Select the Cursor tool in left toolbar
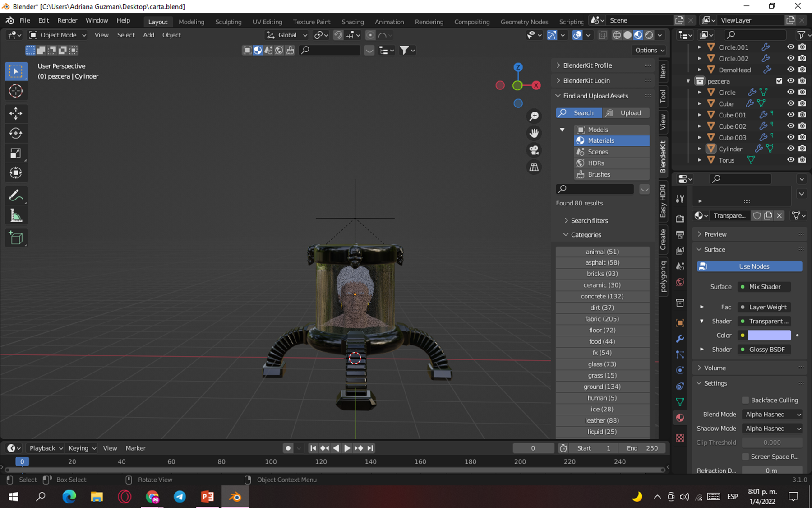The width and height of the screenshot is (812, 508). point(16,91)
